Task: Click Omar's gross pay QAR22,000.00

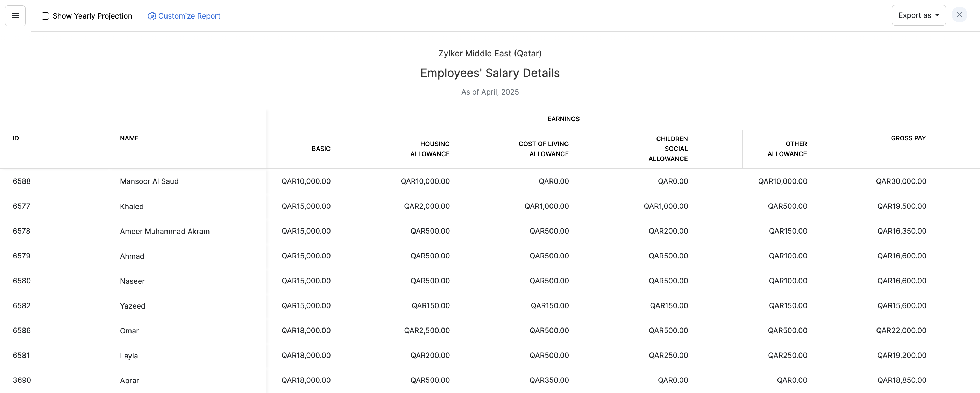Action: click(x=901, y=331)
